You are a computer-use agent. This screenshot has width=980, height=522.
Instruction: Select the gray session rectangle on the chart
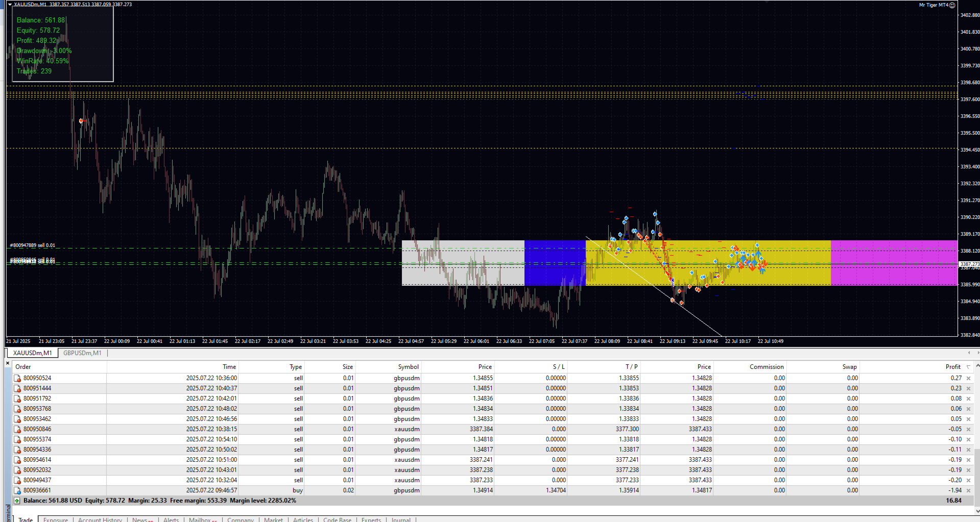[463, 263]
